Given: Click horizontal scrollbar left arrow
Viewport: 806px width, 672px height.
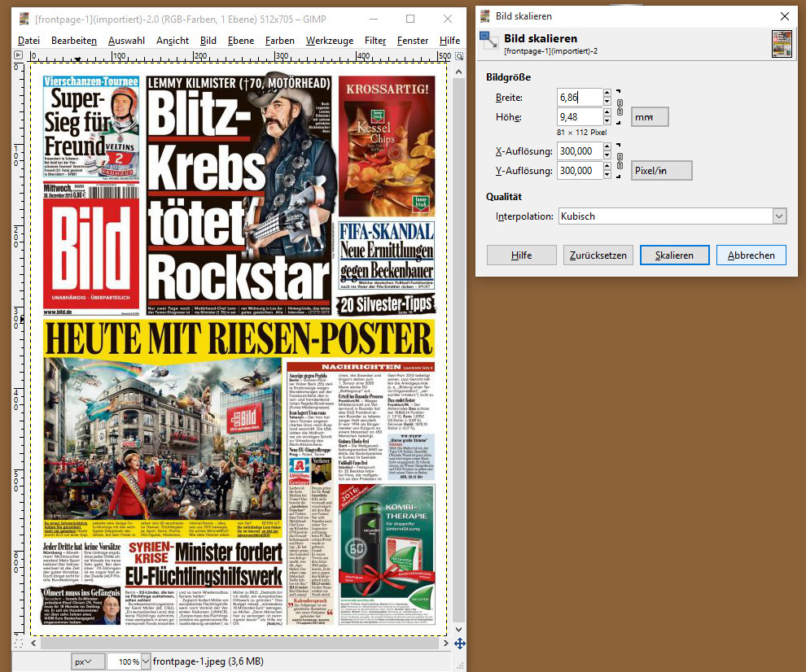Looking at the screenshot, I should [34, 644].
